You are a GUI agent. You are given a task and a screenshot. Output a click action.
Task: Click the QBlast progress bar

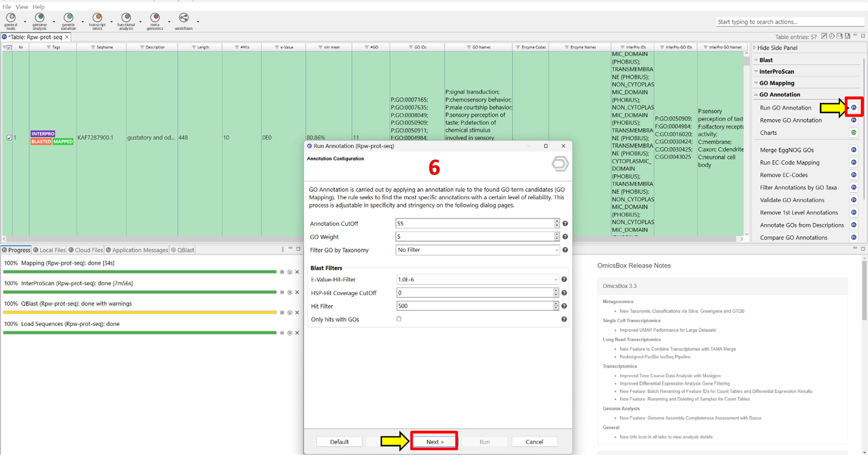140,313
